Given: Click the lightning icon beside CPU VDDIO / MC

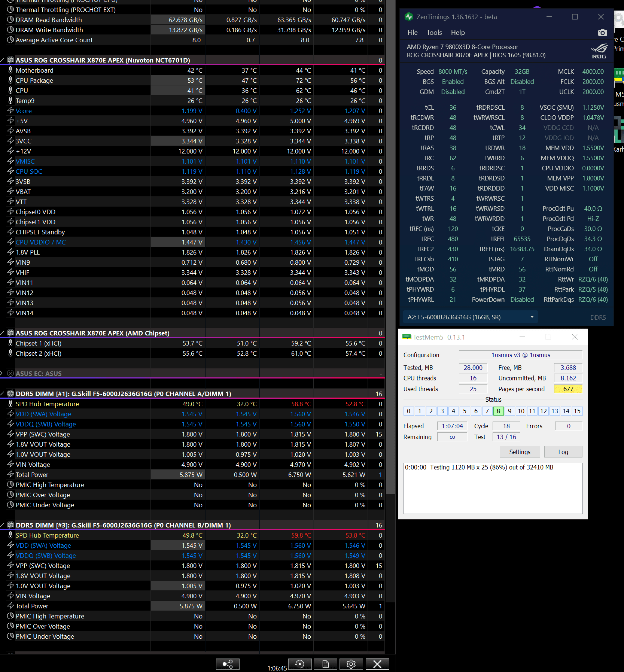Looking at the screenshot, I should tap(10, 242).
